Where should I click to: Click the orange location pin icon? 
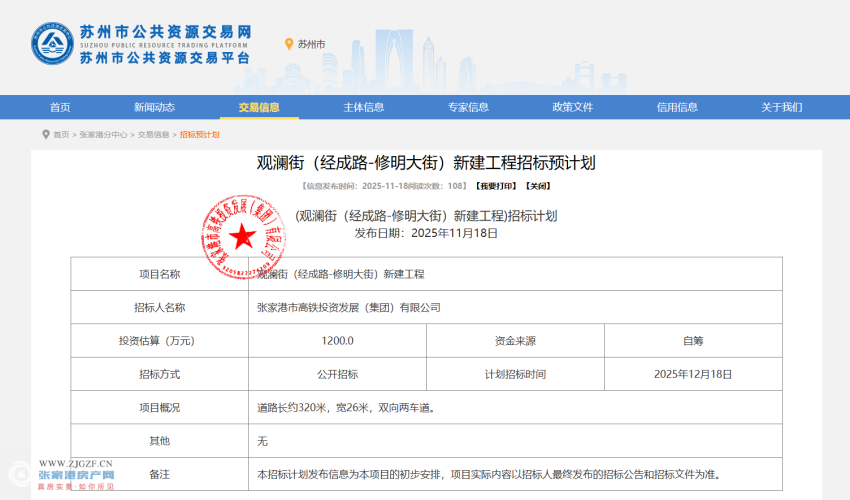coord(289,44)
